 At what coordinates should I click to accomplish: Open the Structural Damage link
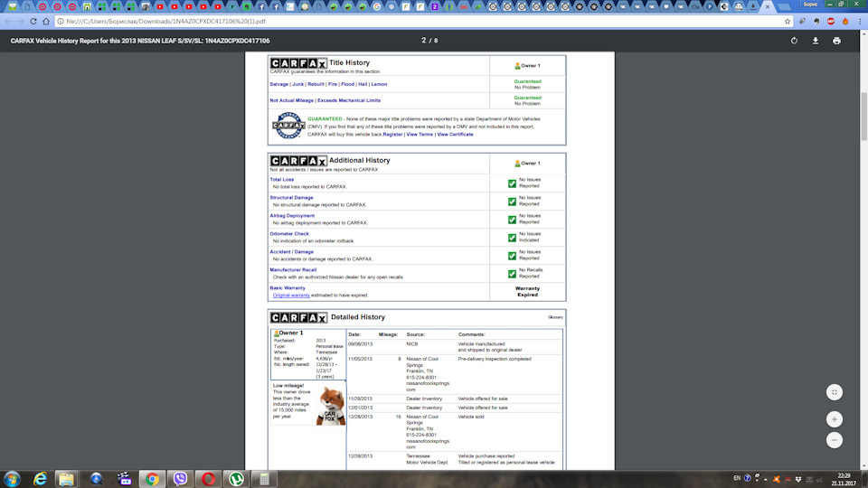291,198
